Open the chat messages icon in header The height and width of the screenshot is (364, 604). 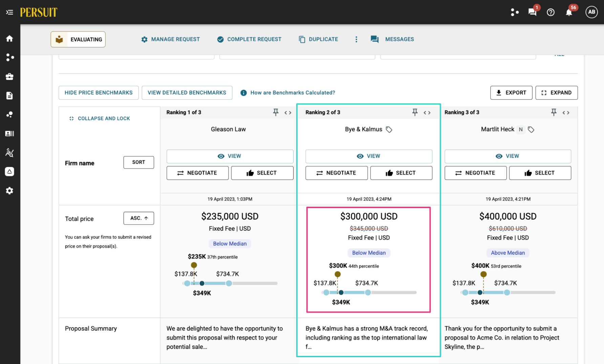coord(532,13)
